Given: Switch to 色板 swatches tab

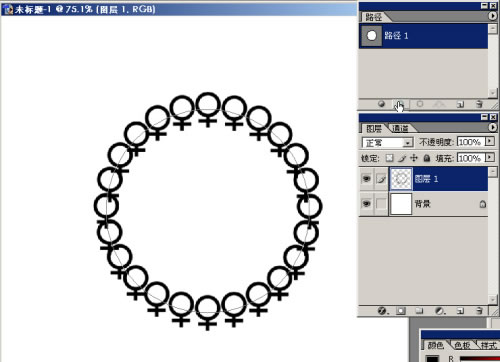Looking at the screenshot, I should pos(463,345).
